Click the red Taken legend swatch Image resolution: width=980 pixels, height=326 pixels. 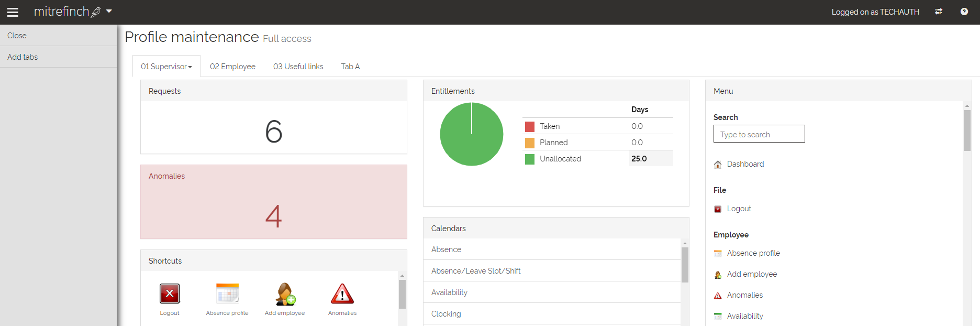click(530, 126)
